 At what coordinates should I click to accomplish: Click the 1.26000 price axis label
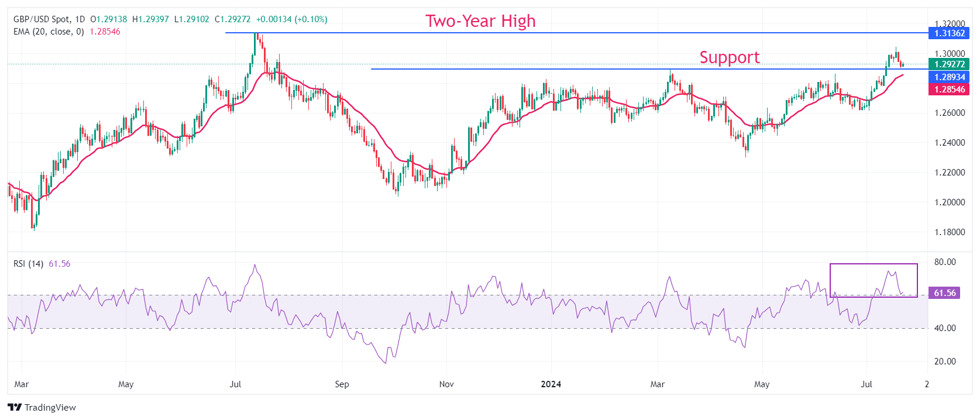click(949, 113)
